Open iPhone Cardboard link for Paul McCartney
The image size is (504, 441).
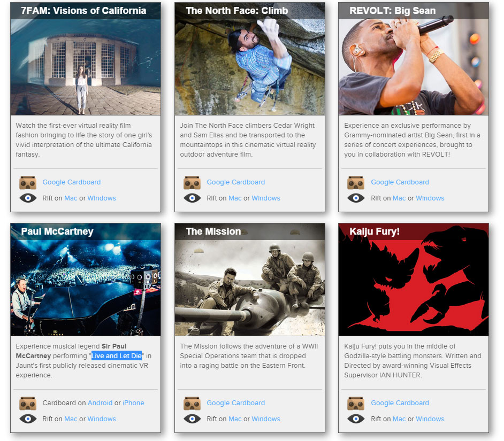(133, 403)
